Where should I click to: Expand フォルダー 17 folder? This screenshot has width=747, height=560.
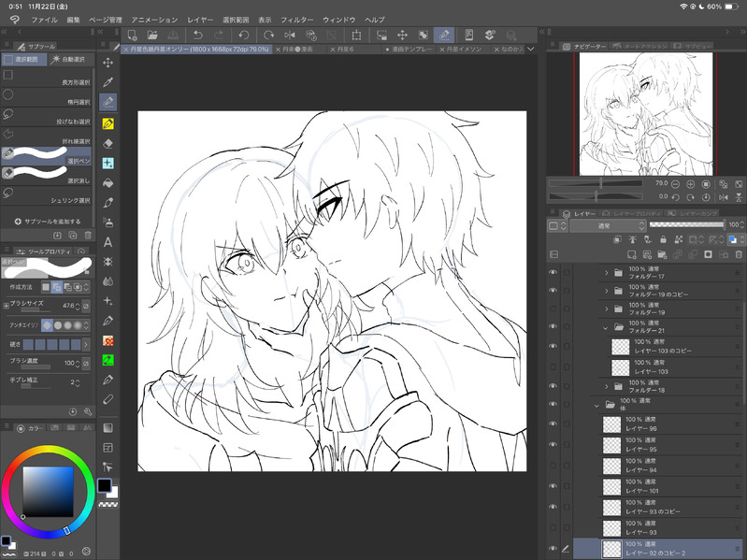(x=606, y=273)
